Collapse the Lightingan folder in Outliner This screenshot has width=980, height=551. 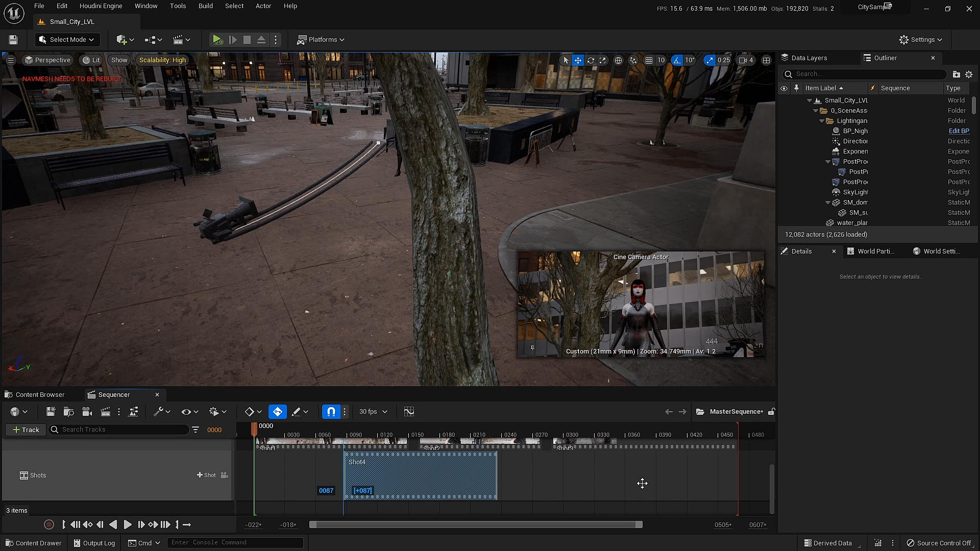822,121
